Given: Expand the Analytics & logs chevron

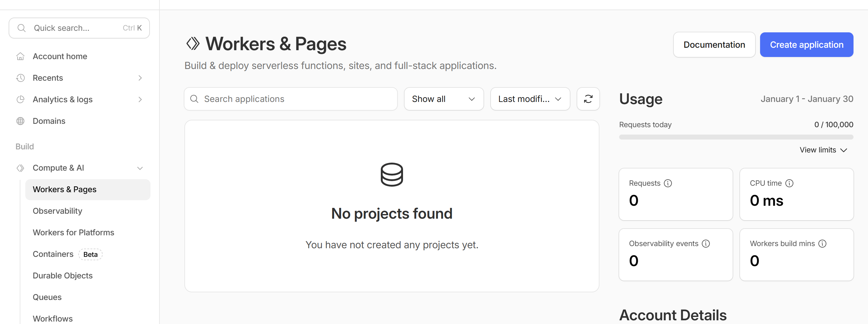Looking at the screenshot, I should tap(140, 99).
